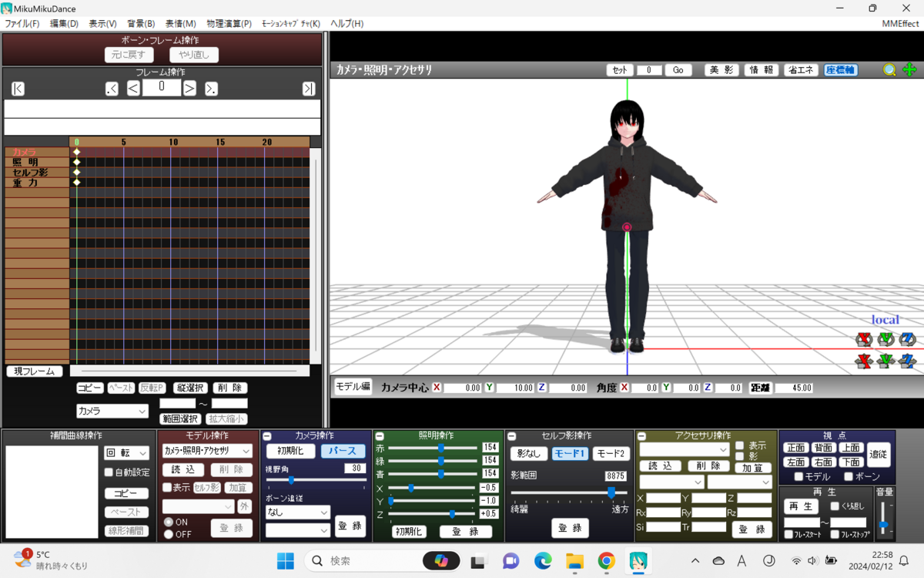Open the 表示(V) menu
Screen dimensions: 924x578
(102, 24)
